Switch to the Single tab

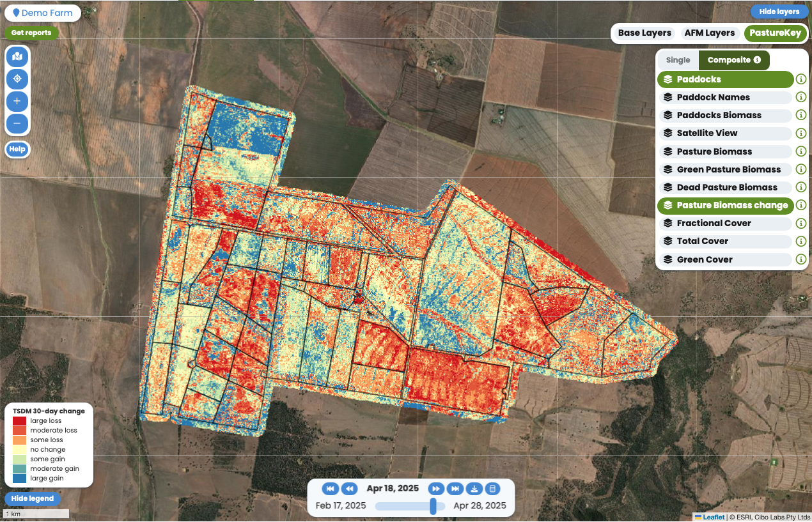[678, 60]
